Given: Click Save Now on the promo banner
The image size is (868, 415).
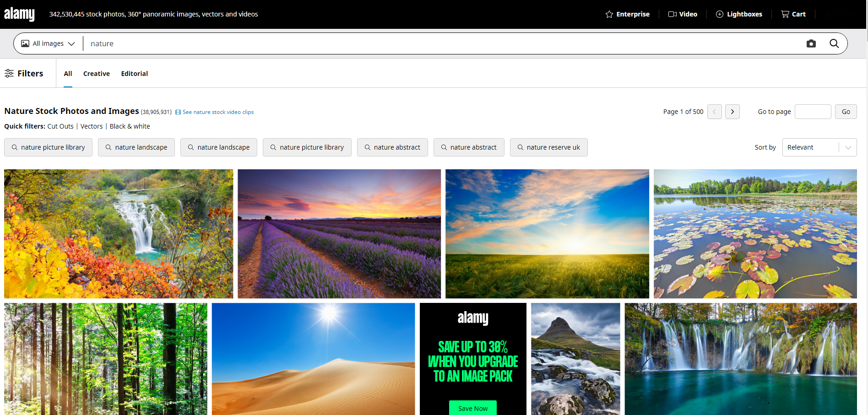Looking at the screenshot, I should (472, 408).
